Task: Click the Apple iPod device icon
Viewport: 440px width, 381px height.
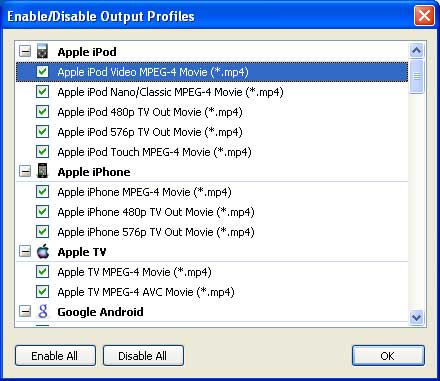Action: point(42,51)
